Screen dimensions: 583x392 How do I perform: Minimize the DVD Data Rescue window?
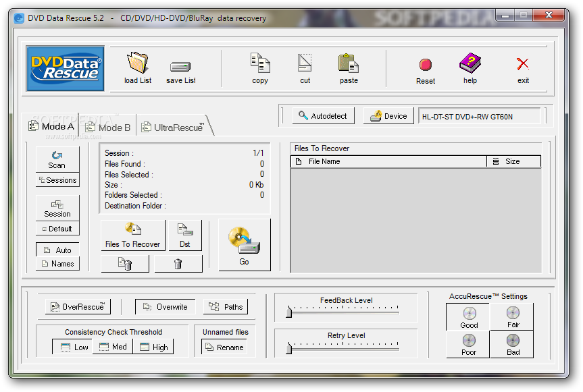tap(505, 16)
